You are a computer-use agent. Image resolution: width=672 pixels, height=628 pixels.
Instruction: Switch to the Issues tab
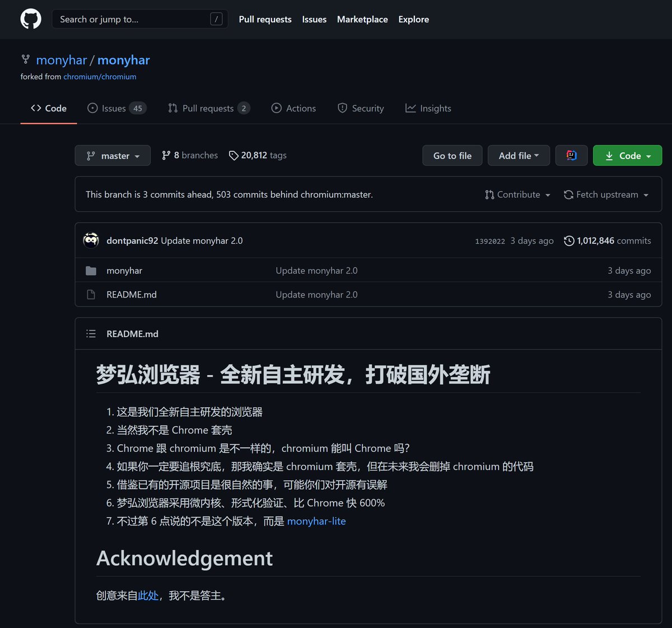pos(116,108)
